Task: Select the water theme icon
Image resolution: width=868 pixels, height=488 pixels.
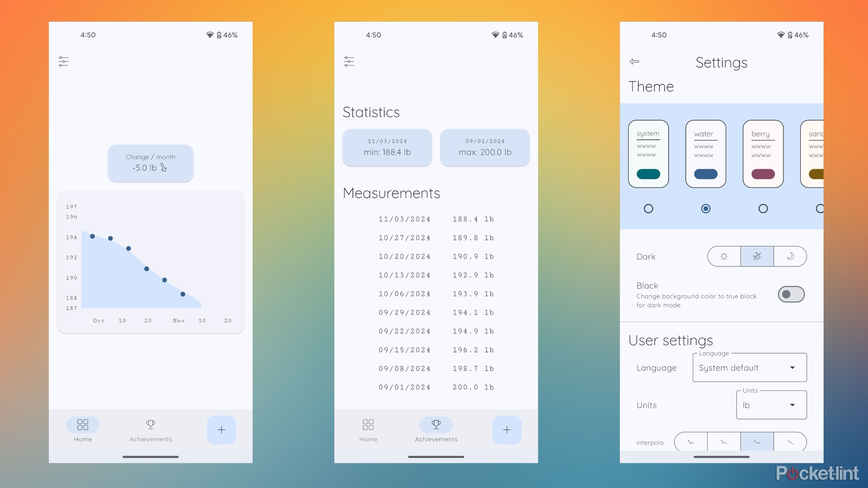Action: (705, 153)
